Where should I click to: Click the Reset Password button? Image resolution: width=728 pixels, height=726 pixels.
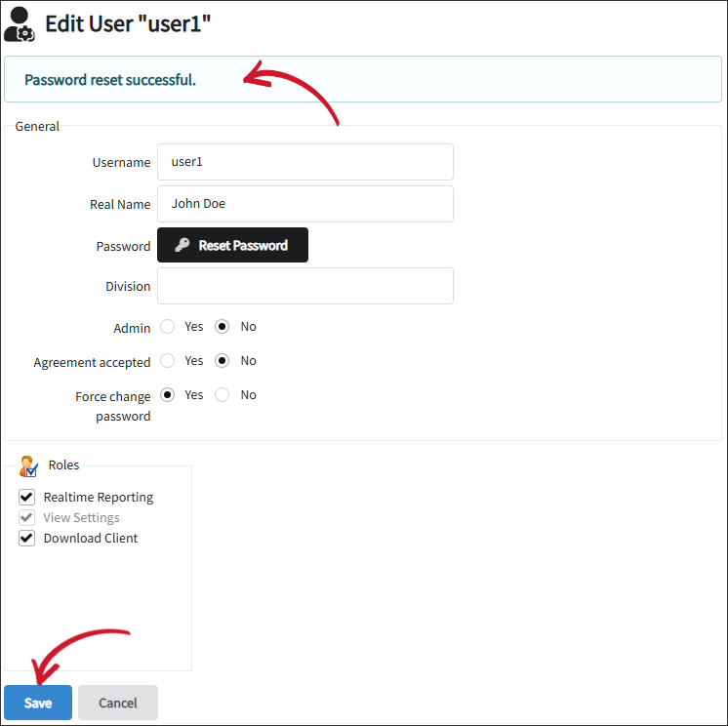click(232, 245)
